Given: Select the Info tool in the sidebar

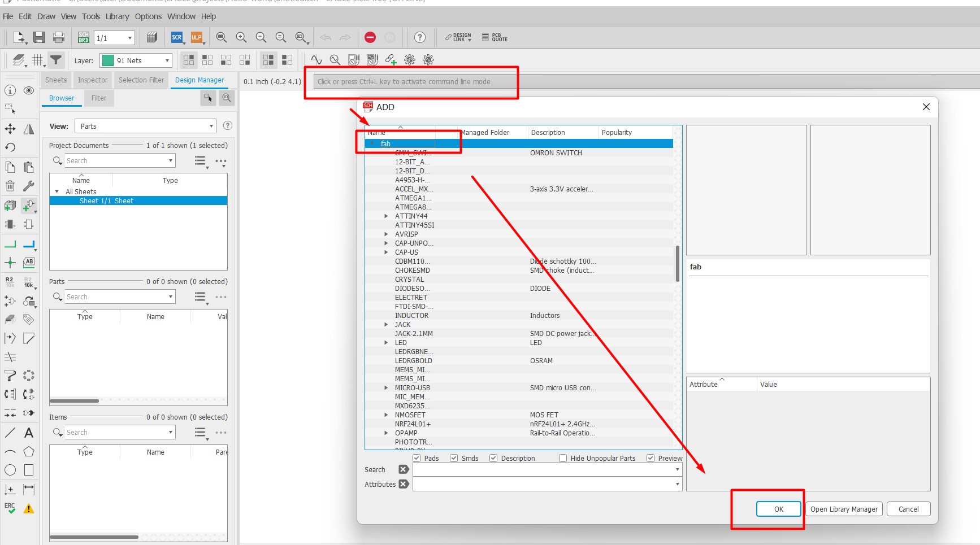Looking at the screenshot, I should [10, 90].
